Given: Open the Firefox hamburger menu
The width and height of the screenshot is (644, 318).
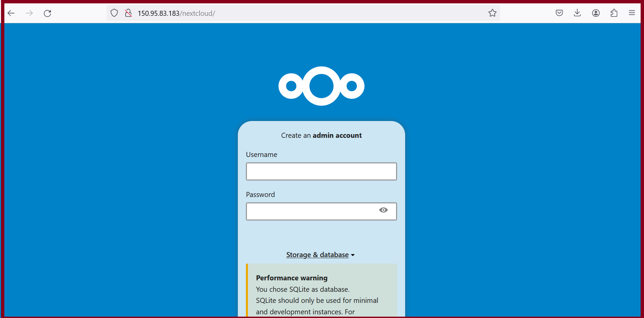Looking at the screenshot, I should [x=632, y=13].
